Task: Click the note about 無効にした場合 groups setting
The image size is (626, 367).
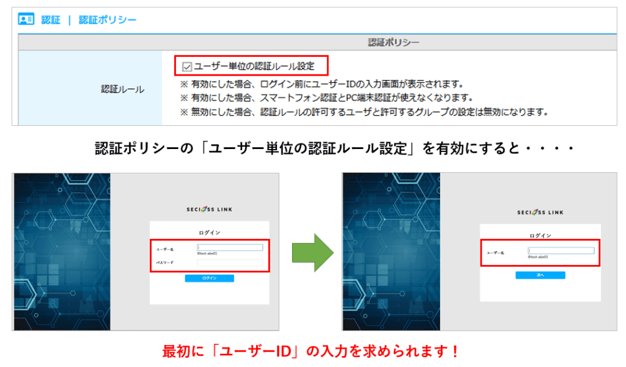Action: (x=364, y=112)
